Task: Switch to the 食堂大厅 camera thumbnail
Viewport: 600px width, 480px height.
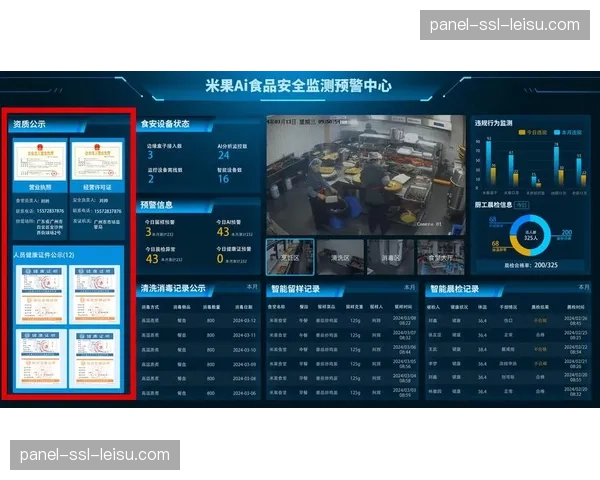Action: coord(441,257)
